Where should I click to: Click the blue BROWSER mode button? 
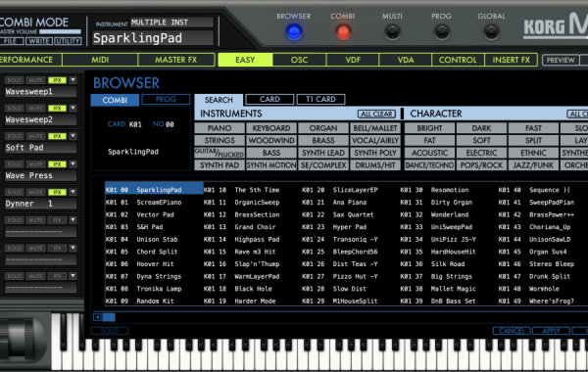click(x=294, y=32)
